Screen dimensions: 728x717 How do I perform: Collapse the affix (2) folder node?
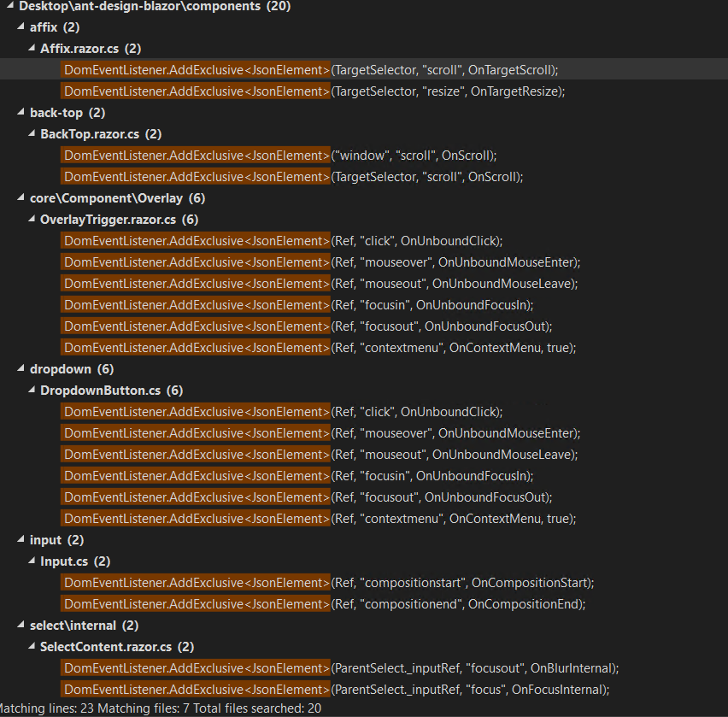[x=21, y=26]
